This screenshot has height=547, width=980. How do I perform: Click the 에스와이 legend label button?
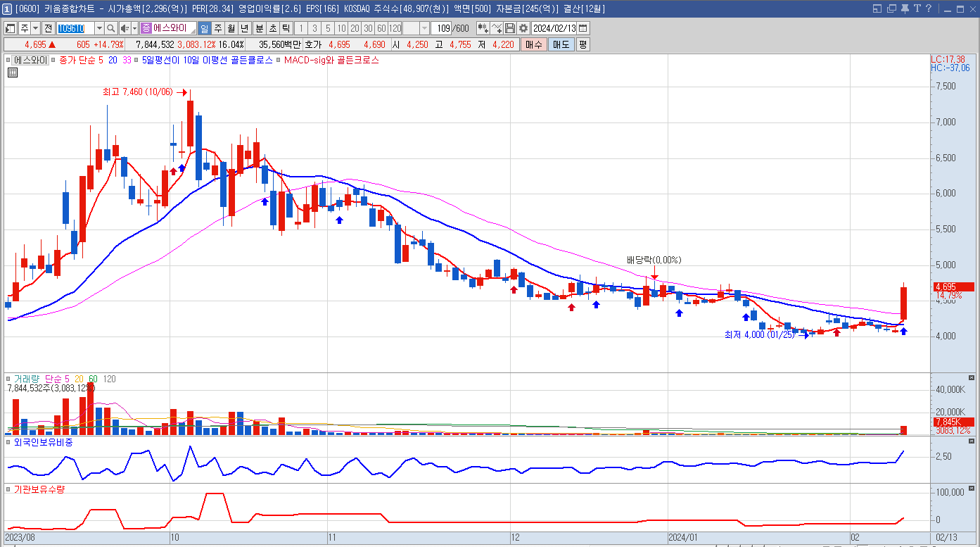pyautogui.click(x=32, y=61)
